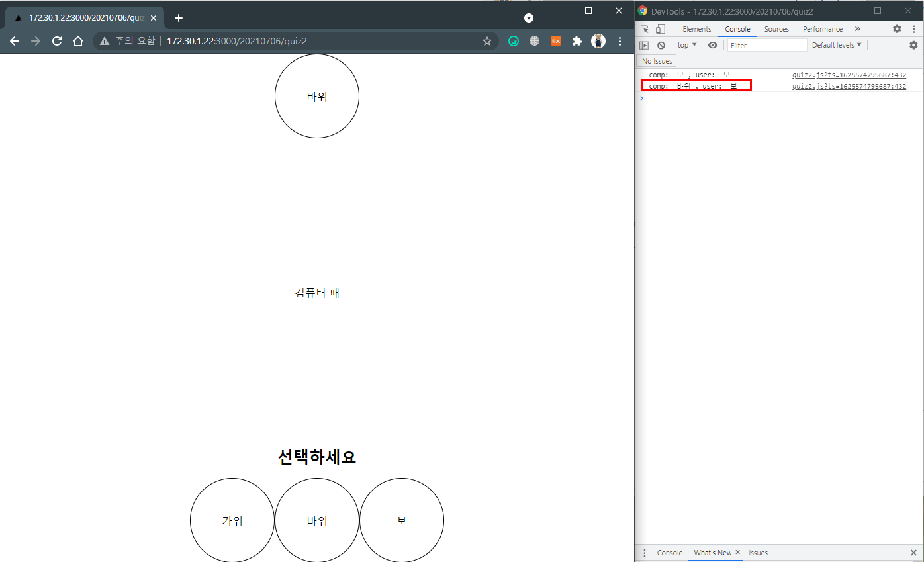Open the DevTools settings gear in the tab bar

pos(897,29)
